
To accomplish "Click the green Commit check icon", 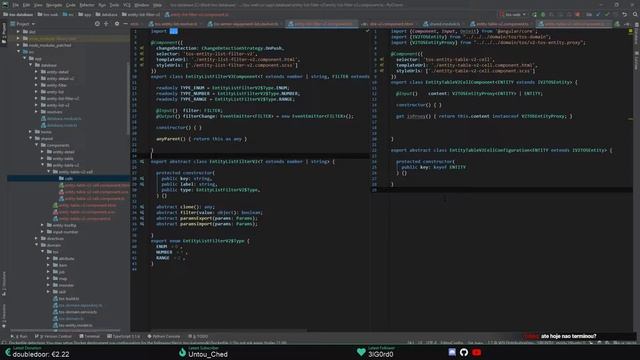I will 607,14.
